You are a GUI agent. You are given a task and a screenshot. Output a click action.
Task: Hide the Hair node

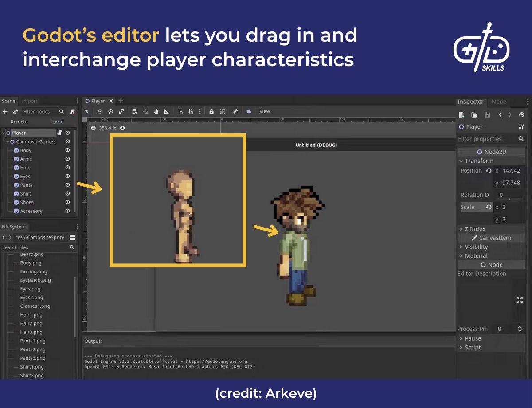point(67,168)
